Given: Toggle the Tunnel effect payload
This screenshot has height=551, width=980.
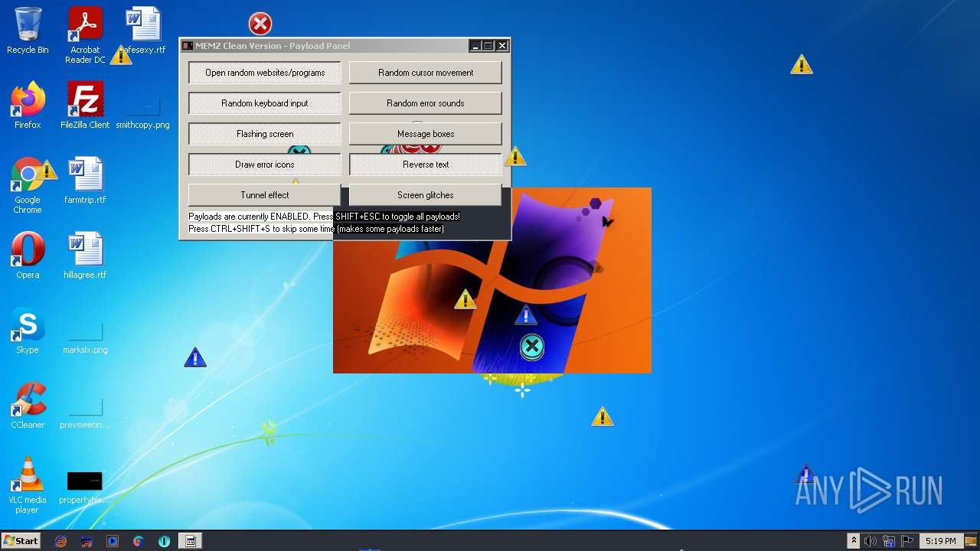Looking at the screenshot, I should pyautogui.click(x=265, y=195).
